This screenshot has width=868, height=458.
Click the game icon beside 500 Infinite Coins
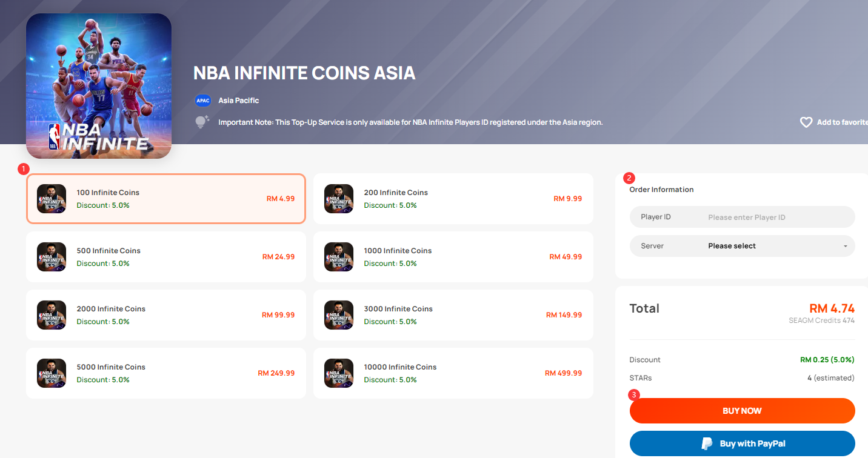52,257
